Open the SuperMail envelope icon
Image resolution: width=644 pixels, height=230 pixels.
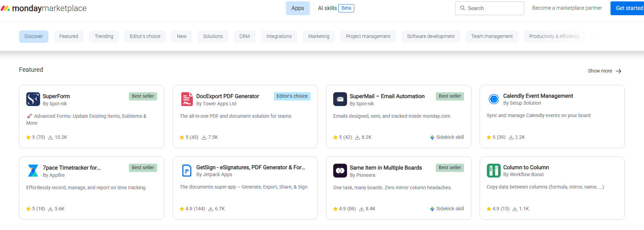coord(340,99)
